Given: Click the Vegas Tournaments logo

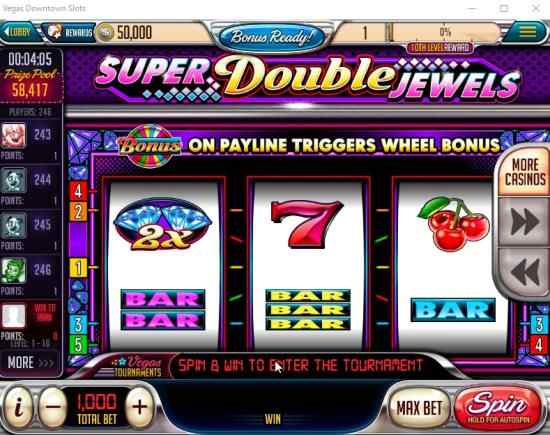Looking at the screenshot, I should [x=139, y=367].
